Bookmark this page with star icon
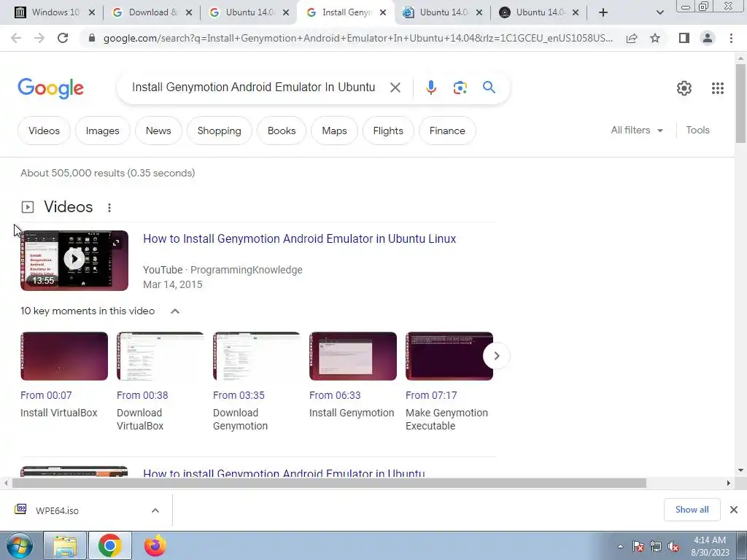Image resolution: width=747 pixels, height=560 pixels. pos(655,38)
